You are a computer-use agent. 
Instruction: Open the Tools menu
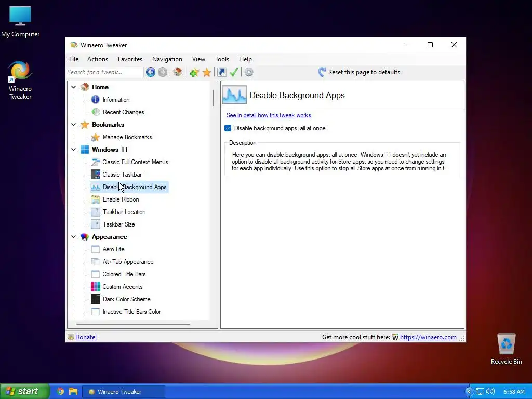click(222, 59)
